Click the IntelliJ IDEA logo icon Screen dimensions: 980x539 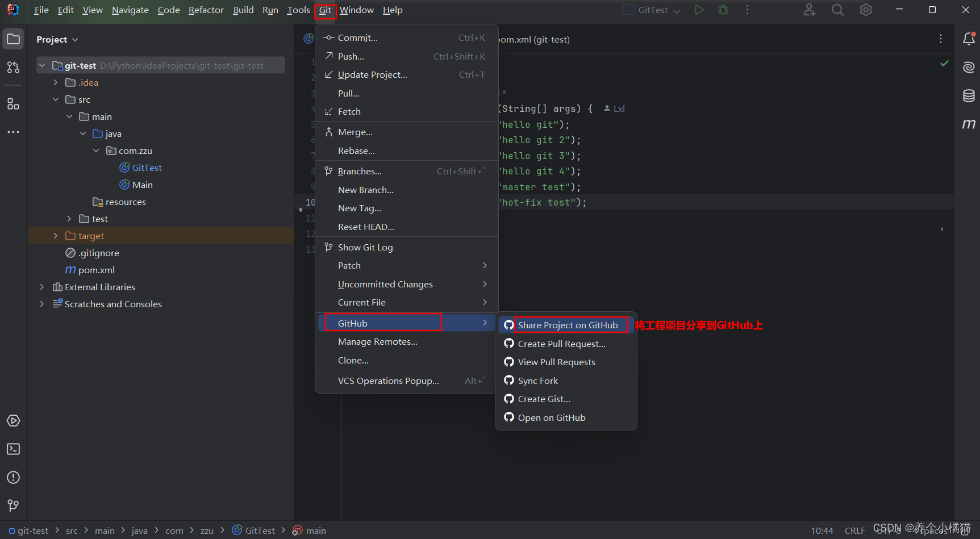point(12,10)
